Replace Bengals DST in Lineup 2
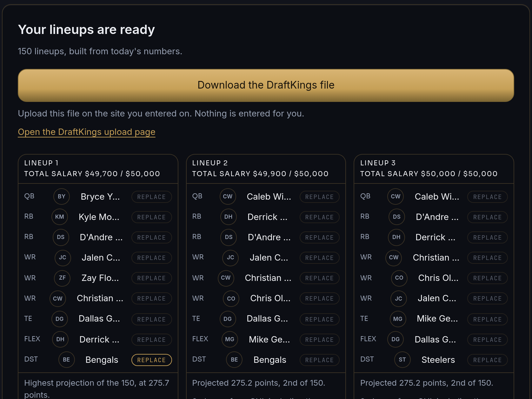 [x=319, y=360]
